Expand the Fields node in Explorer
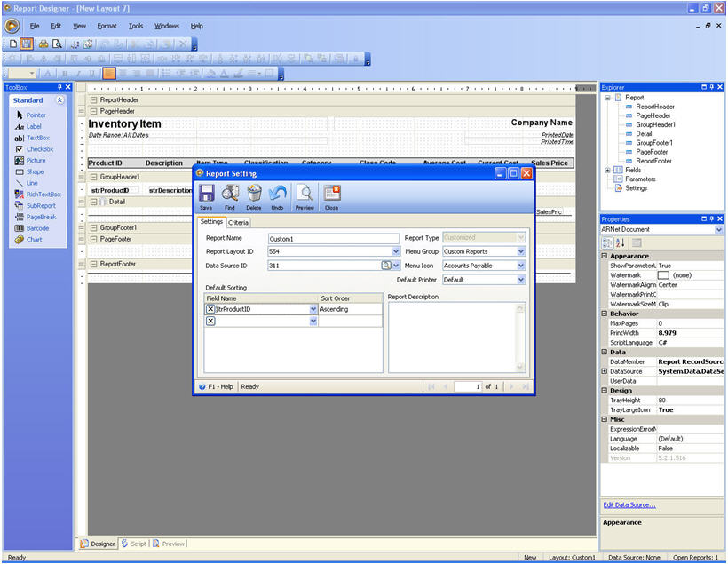 608,170
